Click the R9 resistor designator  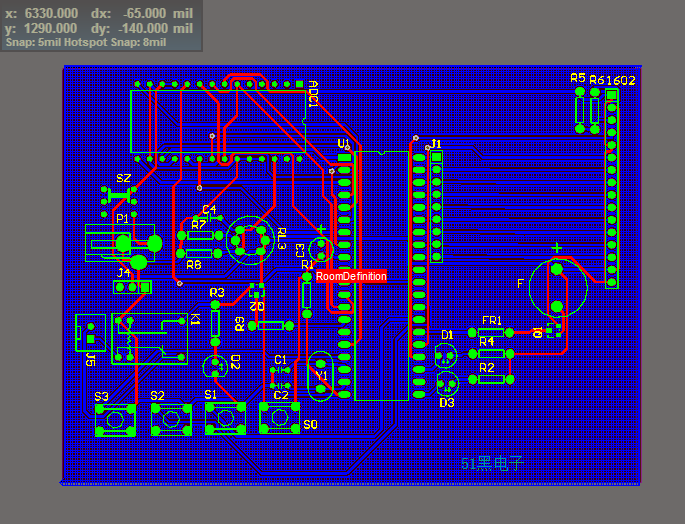[239, 324]
